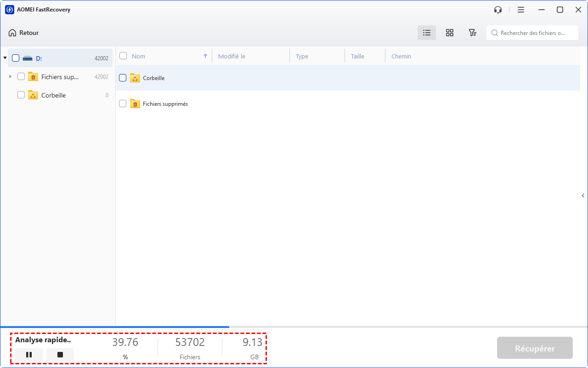588x368 pixels.
Task: Open the filter options
Action: [x=472, y=33]
